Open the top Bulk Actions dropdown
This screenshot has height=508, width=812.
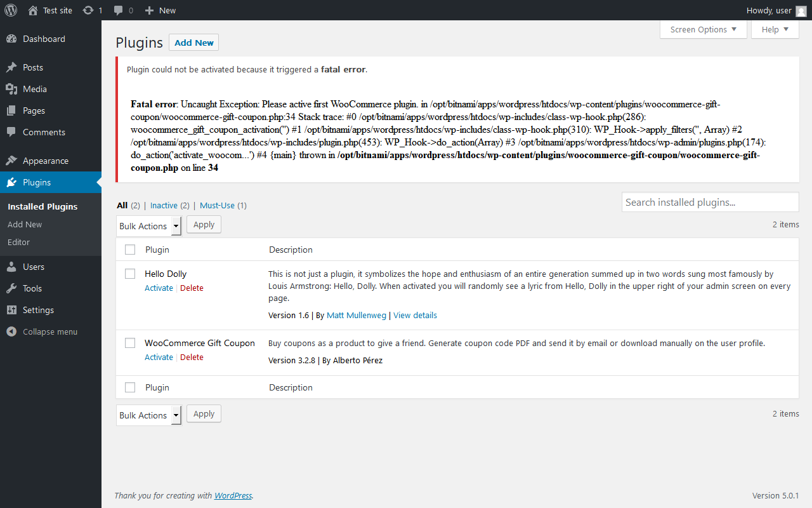click(149, 226)
